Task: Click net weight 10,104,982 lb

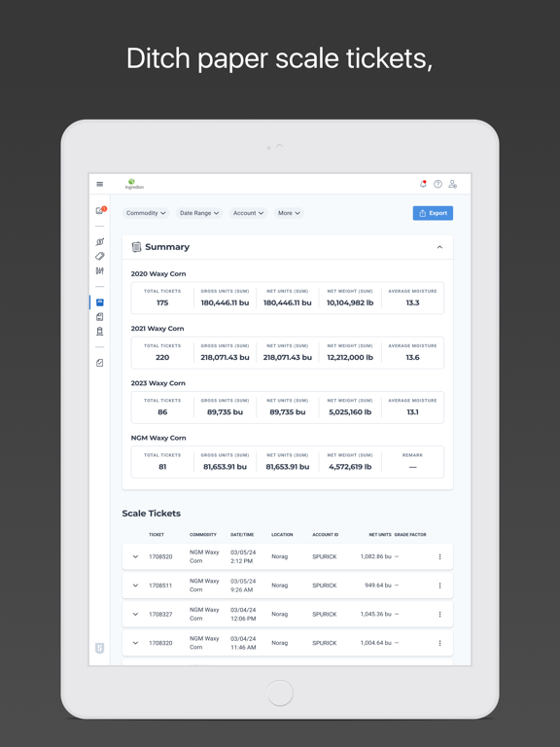Action: click(x=350, y=302)
